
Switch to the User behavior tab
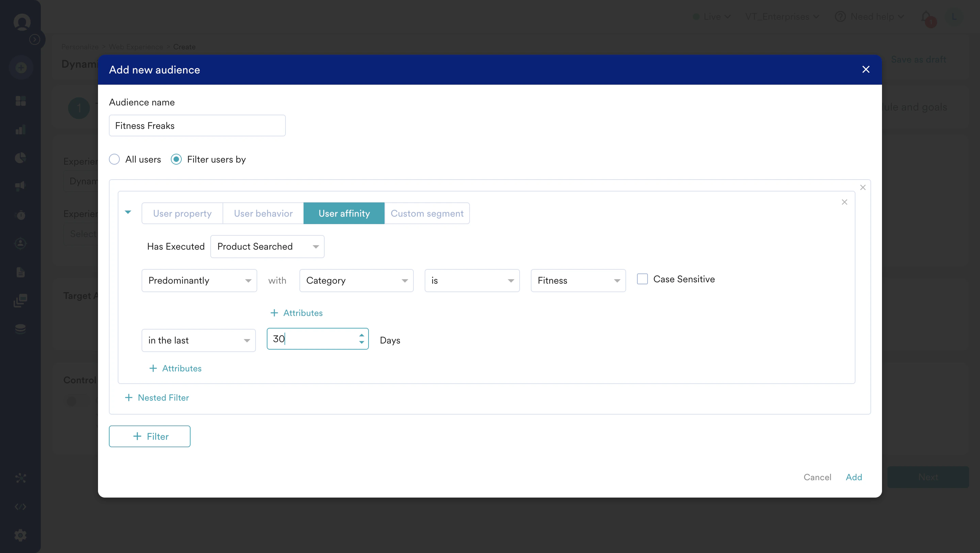tap(263, 213)
